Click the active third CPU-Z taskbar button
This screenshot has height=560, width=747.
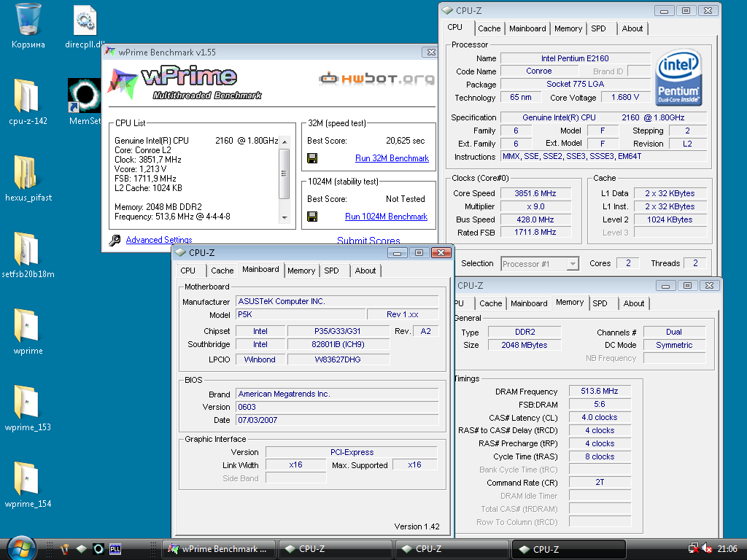[x=568, y=549]
